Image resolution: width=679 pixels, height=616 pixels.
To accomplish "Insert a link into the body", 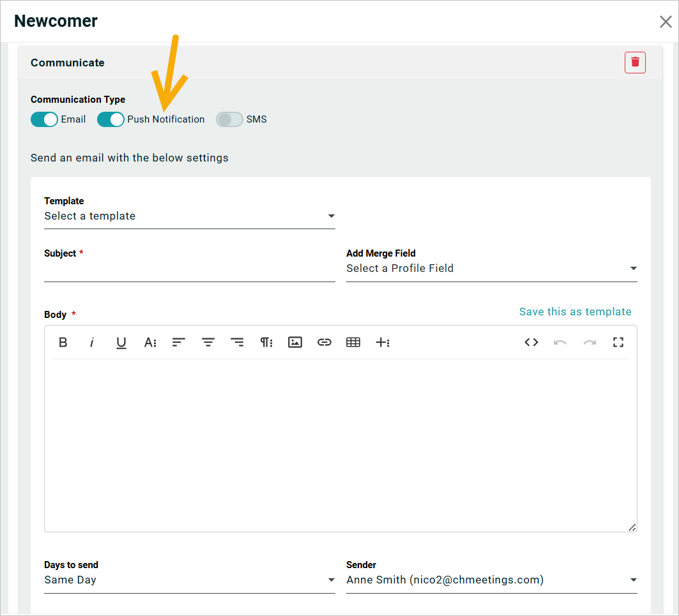I will tap(324, 342).
